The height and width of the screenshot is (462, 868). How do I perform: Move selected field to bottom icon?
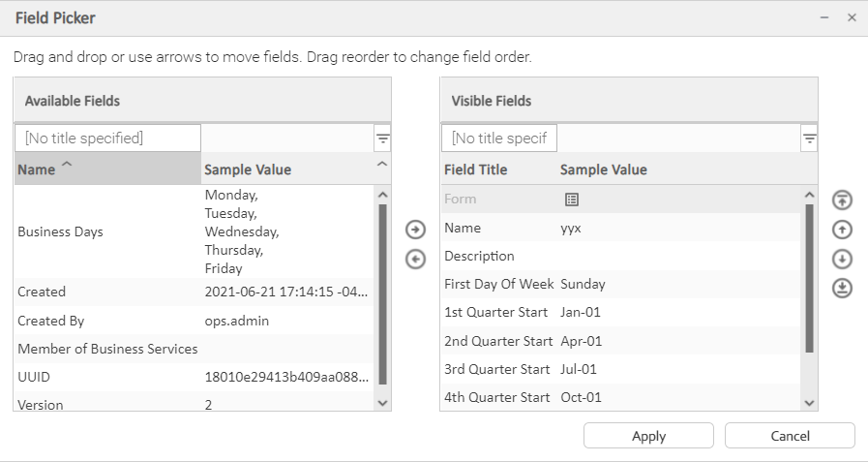[x=842, y=288]
